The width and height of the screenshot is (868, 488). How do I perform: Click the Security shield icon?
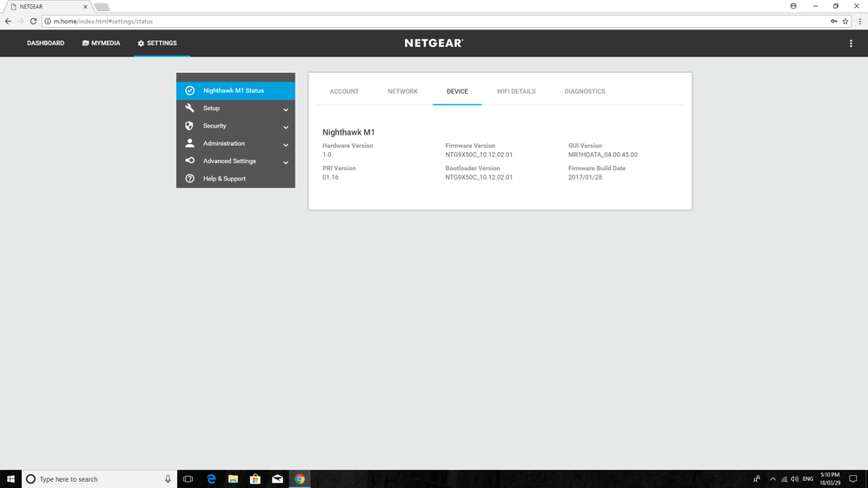[x=189, y=126]
